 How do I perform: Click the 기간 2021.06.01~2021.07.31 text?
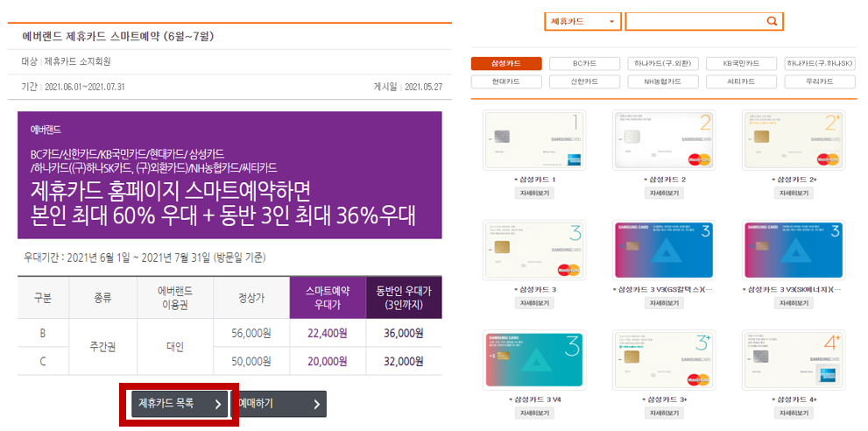[x=73, y=87]
